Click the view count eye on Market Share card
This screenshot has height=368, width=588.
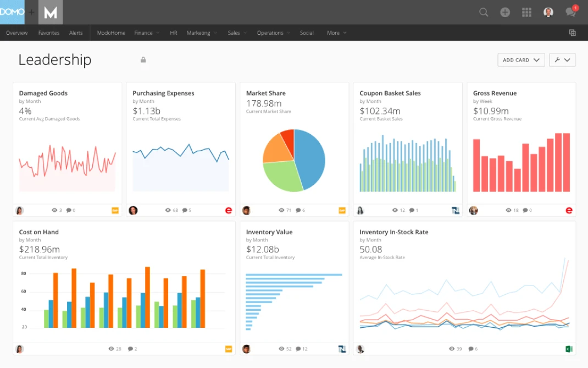point(281,210)
